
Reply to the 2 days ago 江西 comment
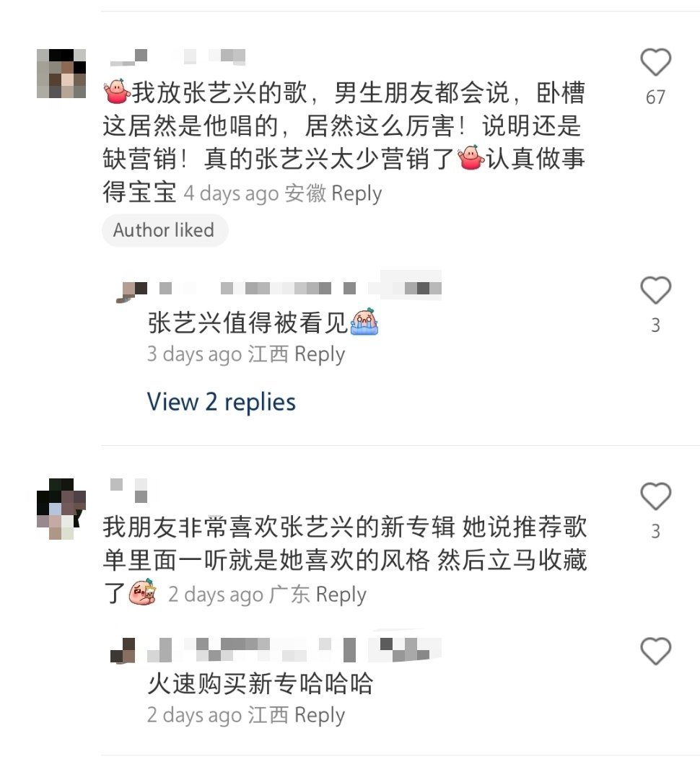tap(320, 715)
